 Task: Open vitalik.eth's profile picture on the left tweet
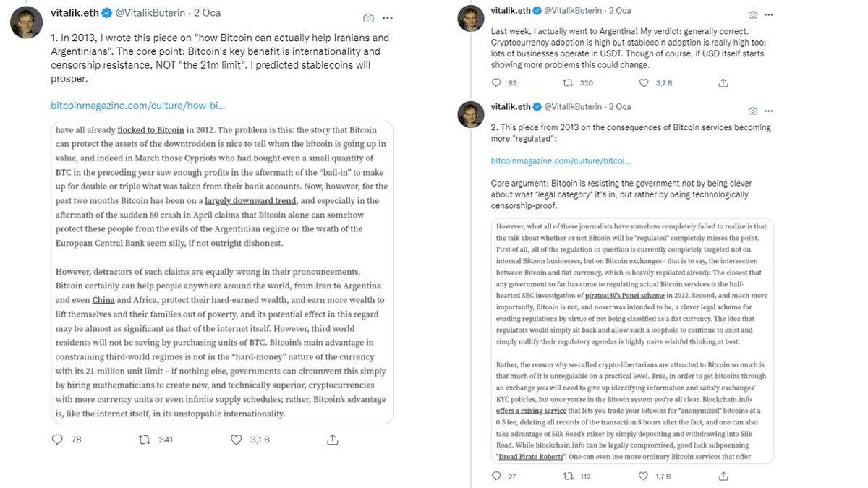pyautogui.click(x=26, y=22)
